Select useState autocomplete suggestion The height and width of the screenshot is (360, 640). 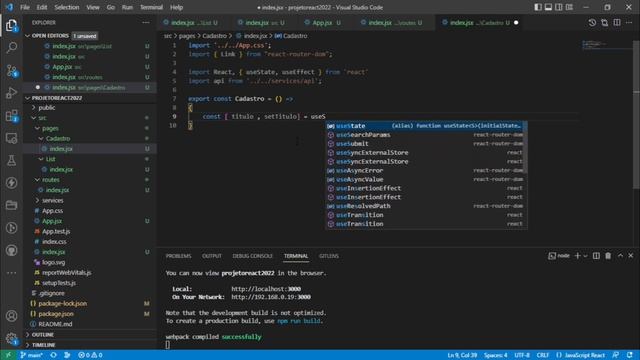click(424, 126)
